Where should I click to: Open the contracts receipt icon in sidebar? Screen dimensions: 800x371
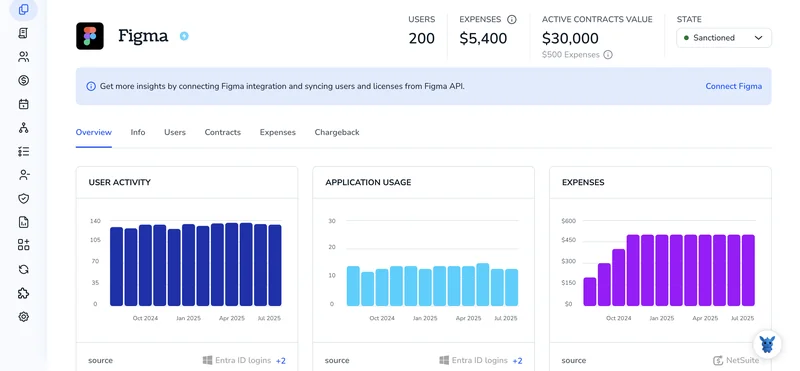point(23,33)
